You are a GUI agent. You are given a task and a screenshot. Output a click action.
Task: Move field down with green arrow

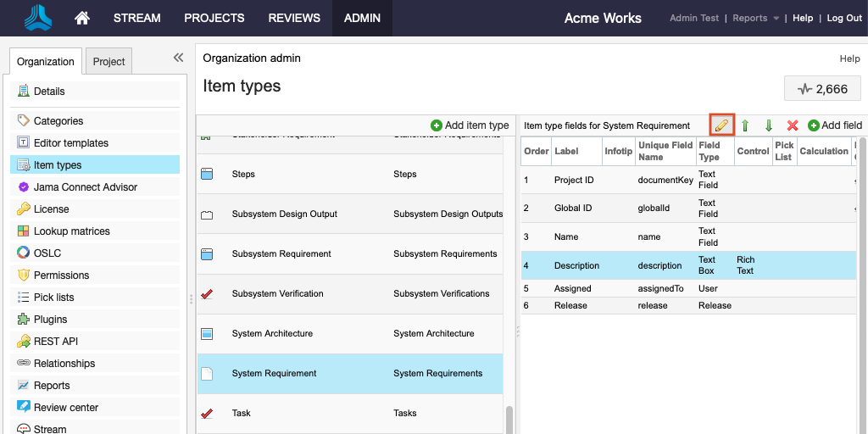tap(769, 125)
